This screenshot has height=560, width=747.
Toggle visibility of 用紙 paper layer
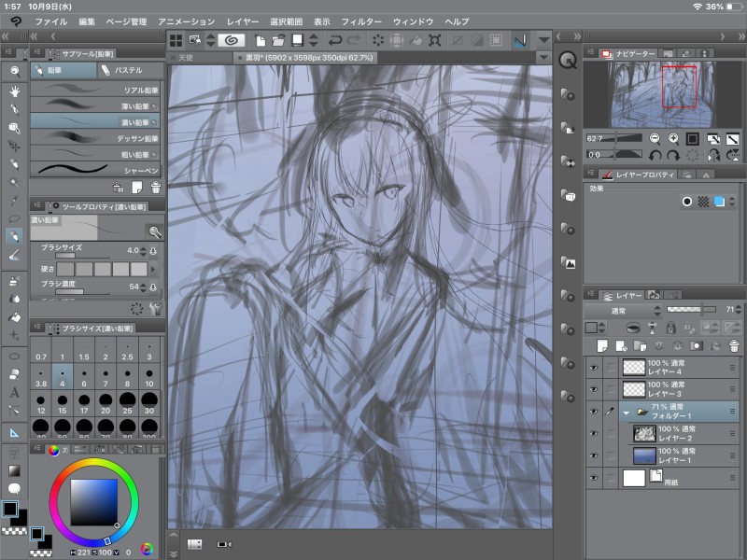tap(594, 478)
